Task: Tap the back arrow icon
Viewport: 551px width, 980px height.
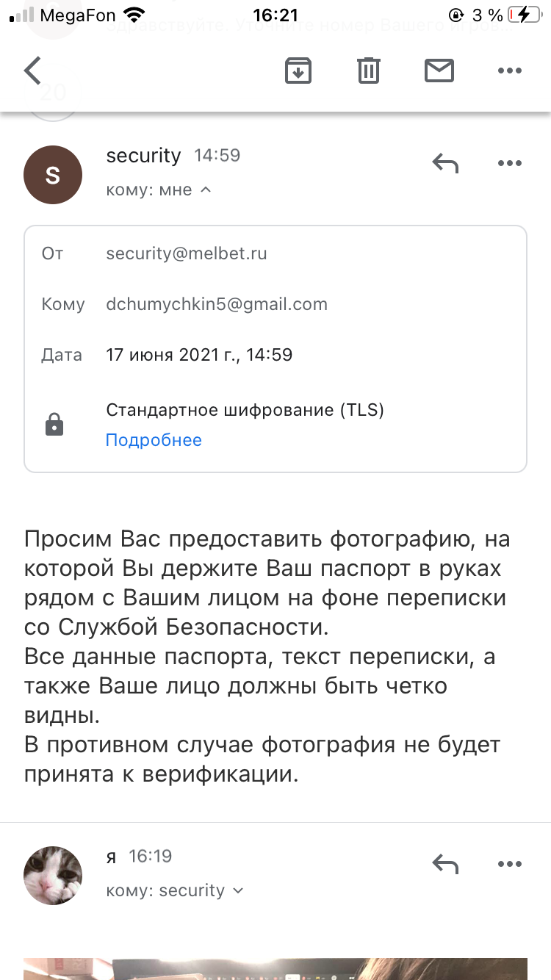Action: [33, 71]
